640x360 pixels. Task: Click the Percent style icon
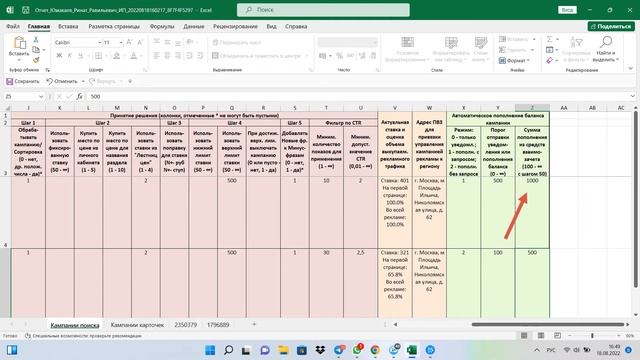[340, 56]
